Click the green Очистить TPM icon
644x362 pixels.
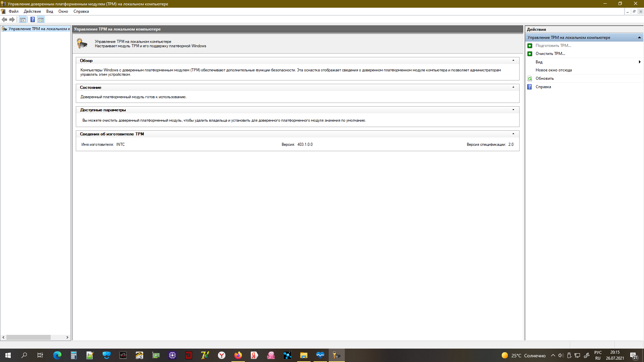point(530,54)
